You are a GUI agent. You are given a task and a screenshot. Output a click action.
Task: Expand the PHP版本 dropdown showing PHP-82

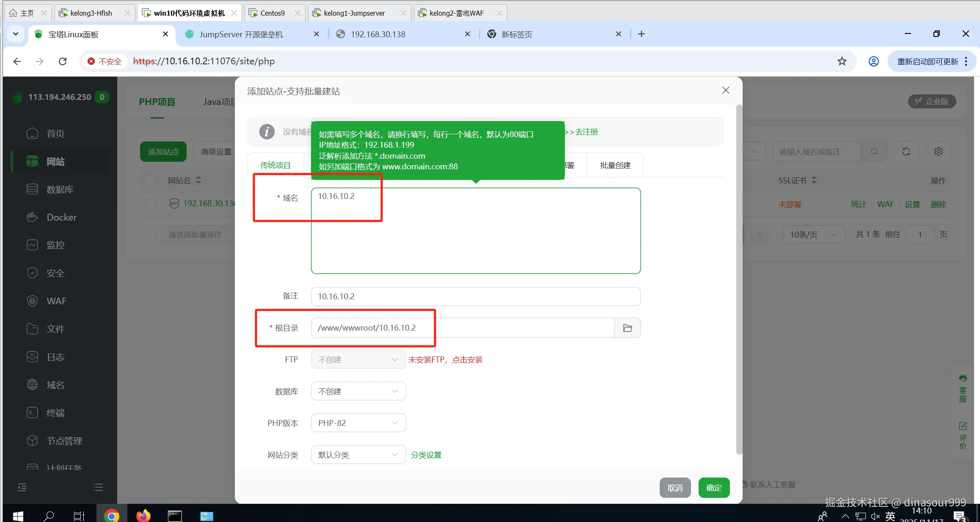358,423
